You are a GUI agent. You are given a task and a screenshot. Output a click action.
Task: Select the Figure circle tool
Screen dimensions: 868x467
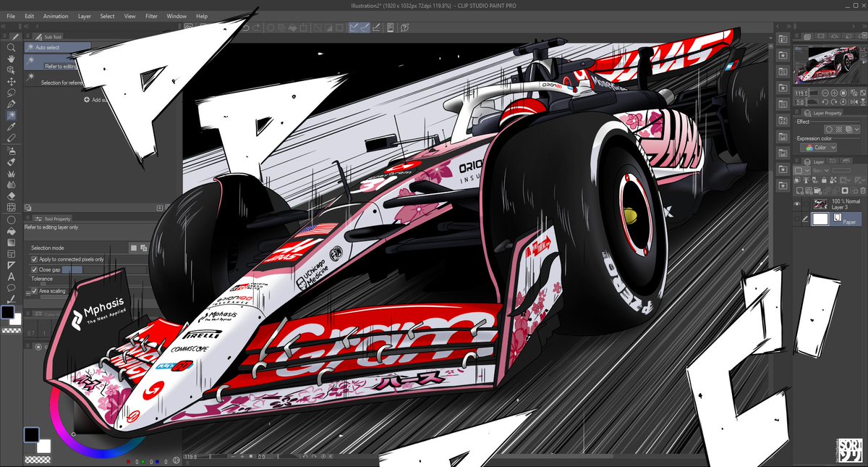[x=11, y=219]
